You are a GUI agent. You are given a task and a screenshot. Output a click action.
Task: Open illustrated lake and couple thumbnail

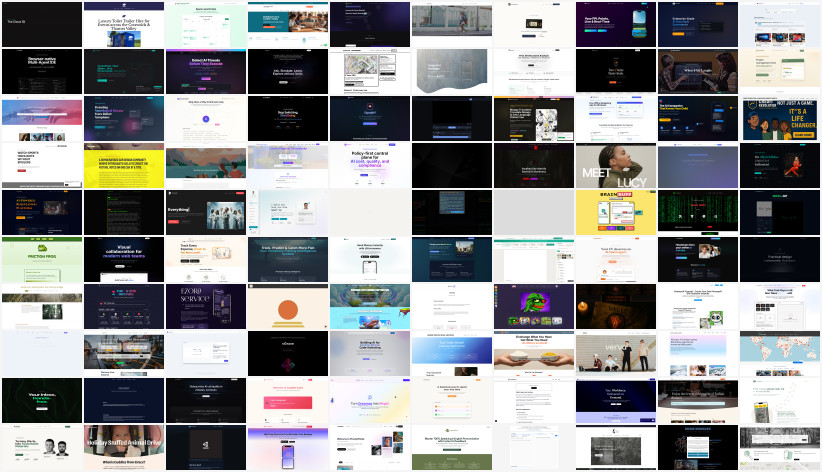[x=206, y=166]
